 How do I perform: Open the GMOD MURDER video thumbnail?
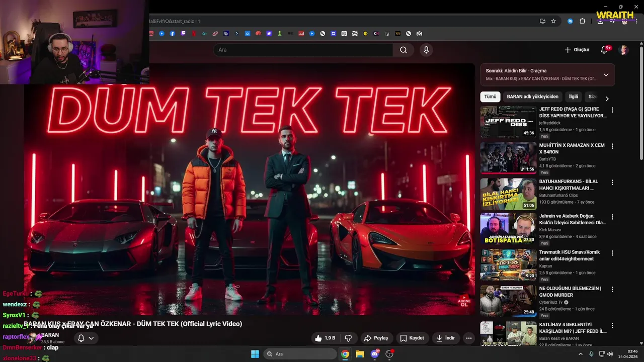508,301
